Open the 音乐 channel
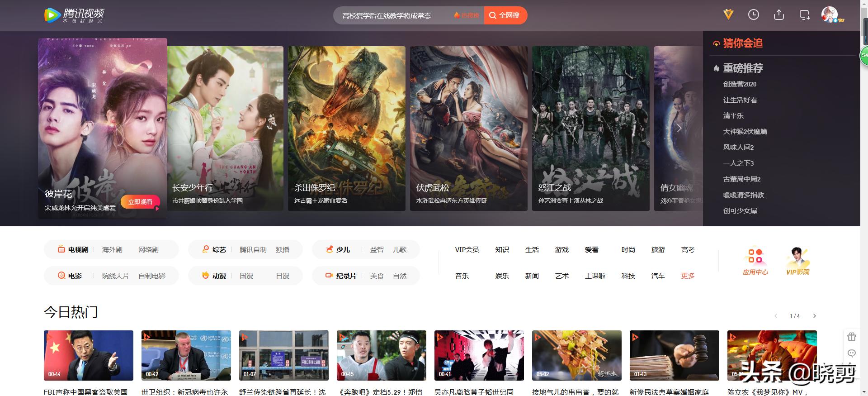Screen dimensions: 868x396 [462, 276]
